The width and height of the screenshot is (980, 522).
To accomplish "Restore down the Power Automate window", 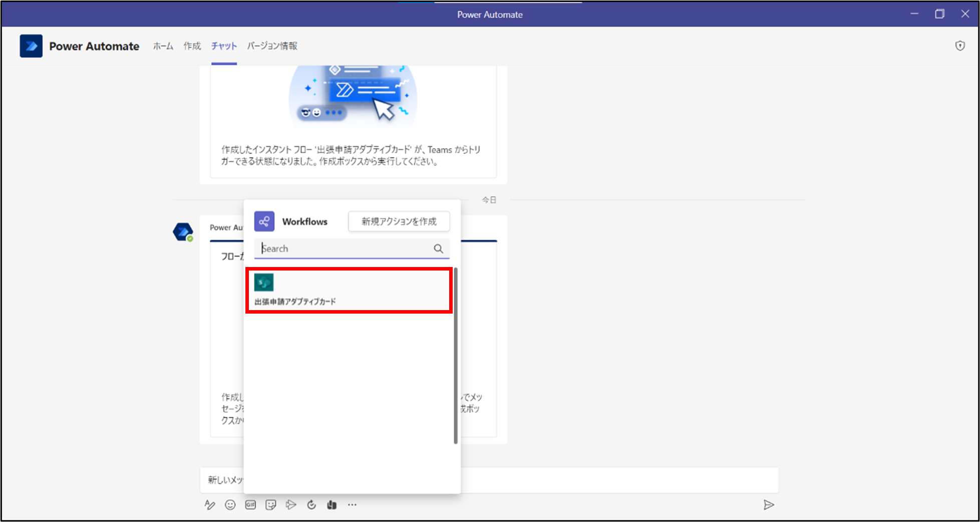I will pyautogui.click(x=939, y=14).
